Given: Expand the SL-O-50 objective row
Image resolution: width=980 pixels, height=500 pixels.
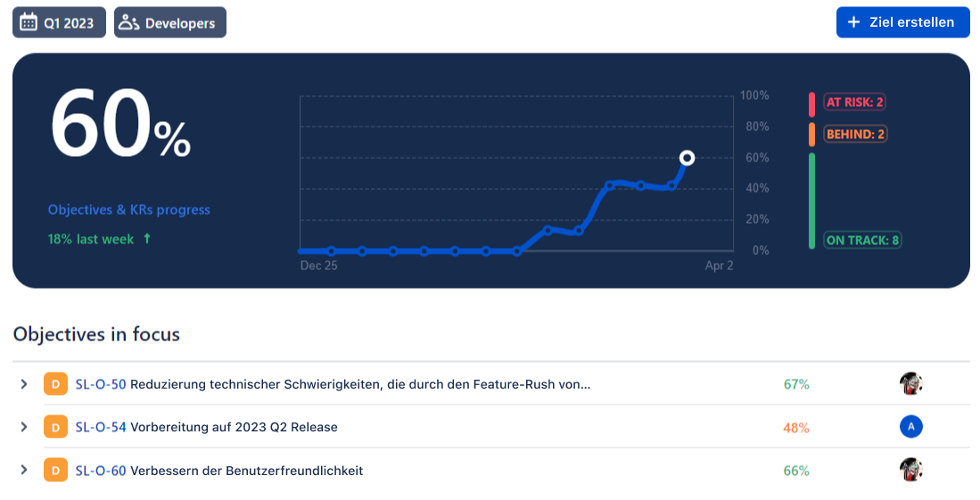Looking at the screenshot, I should click(x=24, y=384).
